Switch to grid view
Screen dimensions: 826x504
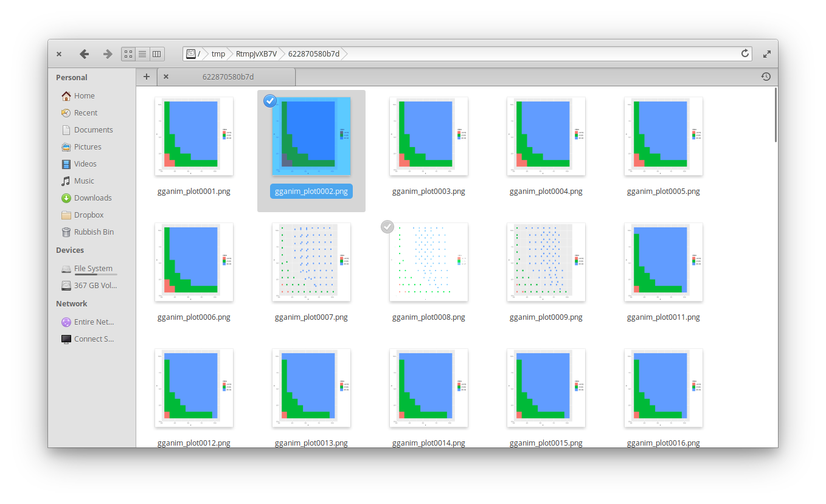128,54
